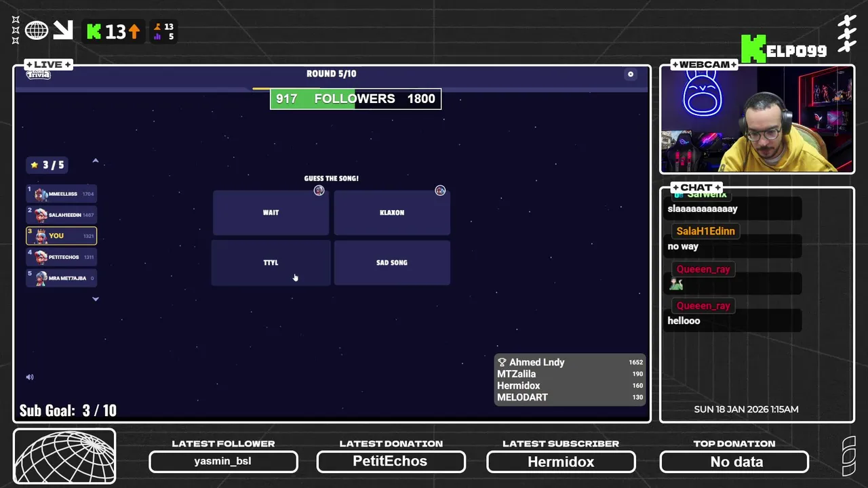Open the MMEELLIISS leaderboard row
Image resolution: width=868 pixels, height=488 pixels.
[61, 194]
